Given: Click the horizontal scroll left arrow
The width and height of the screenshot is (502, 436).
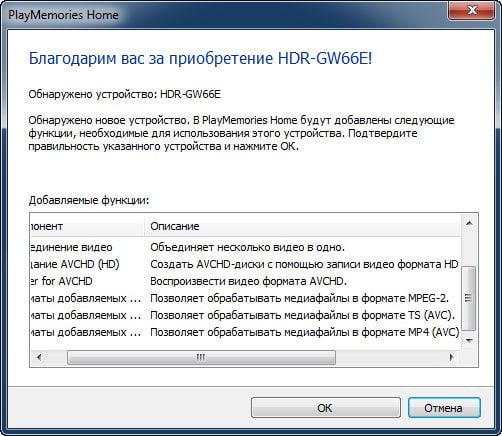Looking at the screenshot, I should tap(39, 358).
